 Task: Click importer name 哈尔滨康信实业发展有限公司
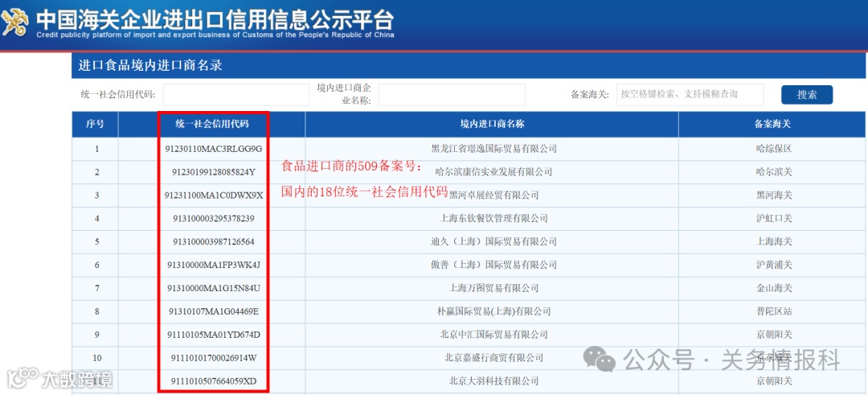[x=493, y=172]
